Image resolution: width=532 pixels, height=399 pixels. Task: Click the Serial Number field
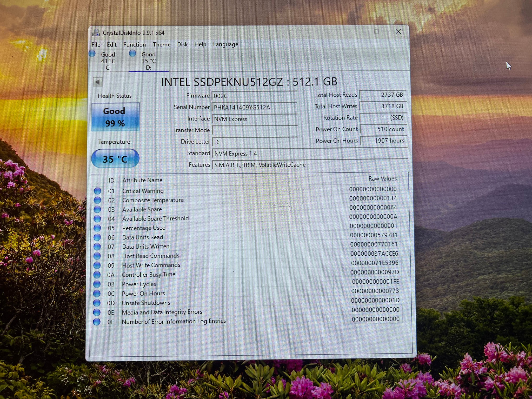(255, 107)
